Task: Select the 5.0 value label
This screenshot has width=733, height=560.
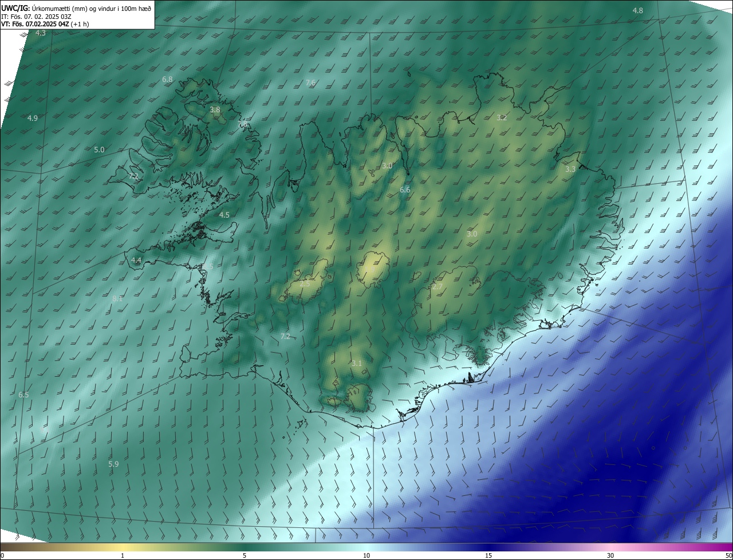Action: click(99, 150)
